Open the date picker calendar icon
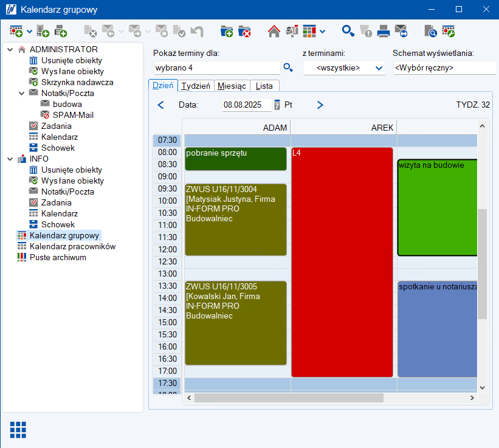The image size is (499, 448). [x=277, y=105]
